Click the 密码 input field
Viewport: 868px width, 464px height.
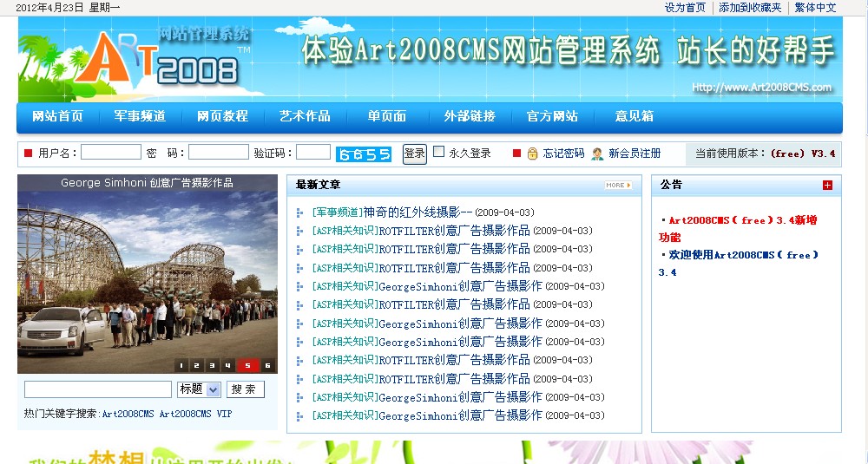pyautogui.click(x=219, y=152)
